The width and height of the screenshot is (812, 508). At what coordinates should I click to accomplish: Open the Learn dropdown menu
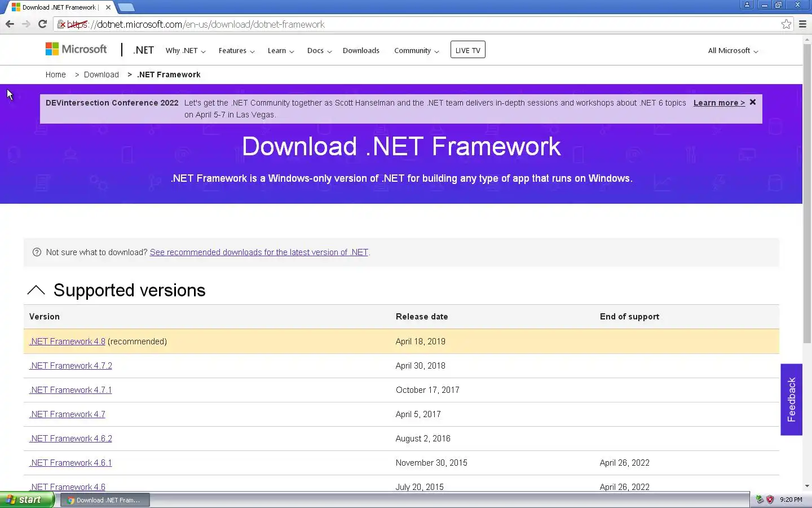281,51
